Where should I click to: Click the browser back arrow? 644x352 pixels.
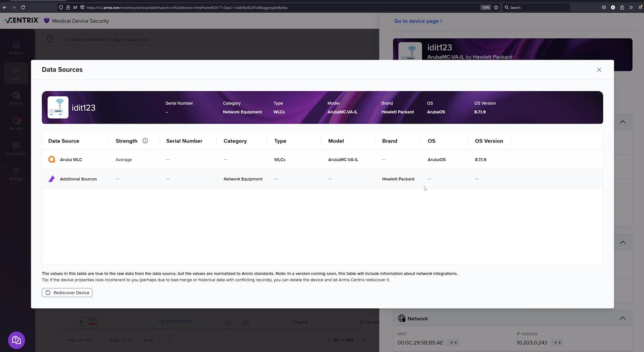pos(5,7)
